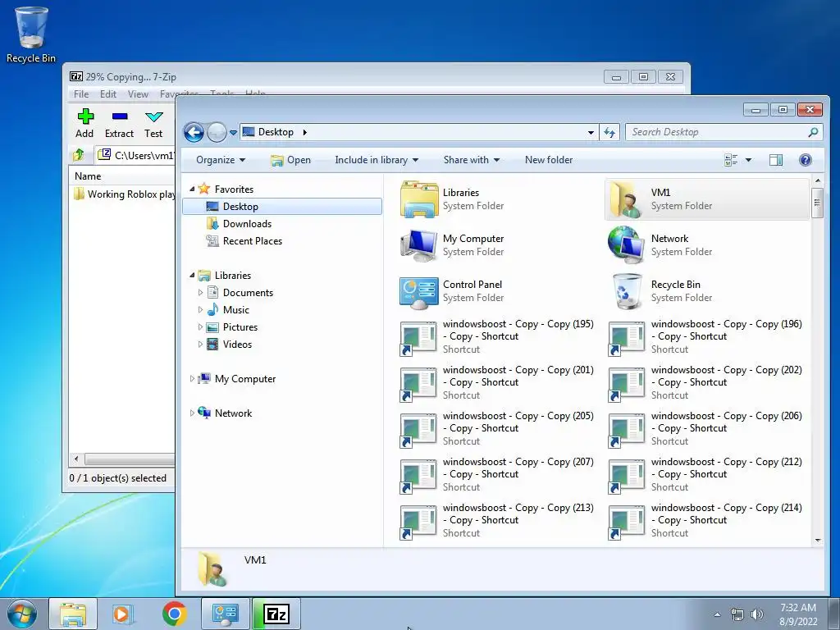Screen dimensions: 840x630
Task: Collapse the Libraries tree group
Action: point(192,275)
